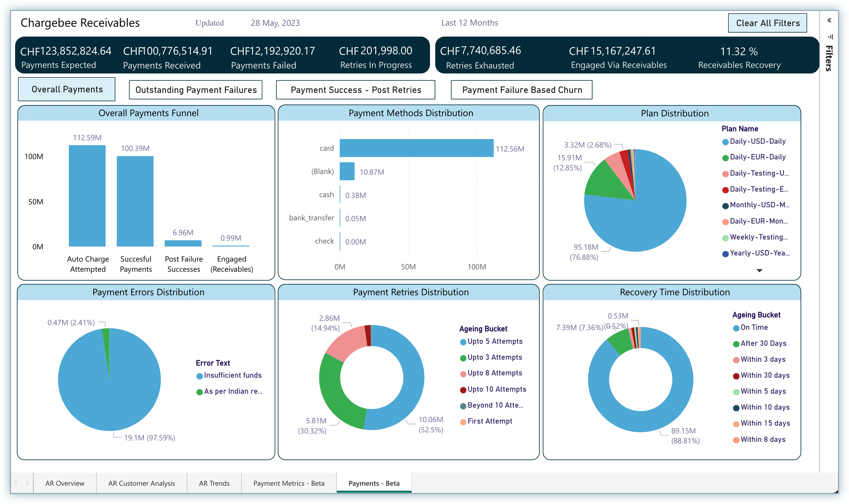Select Within 3 days legend entry
The image size is (849, 504).
(759, 359)
